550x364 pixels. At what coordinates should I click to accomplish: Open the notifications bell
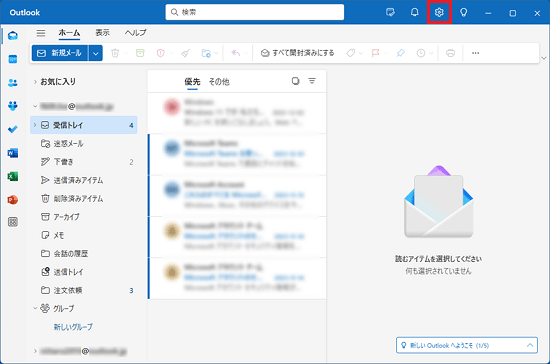(414, 13)
